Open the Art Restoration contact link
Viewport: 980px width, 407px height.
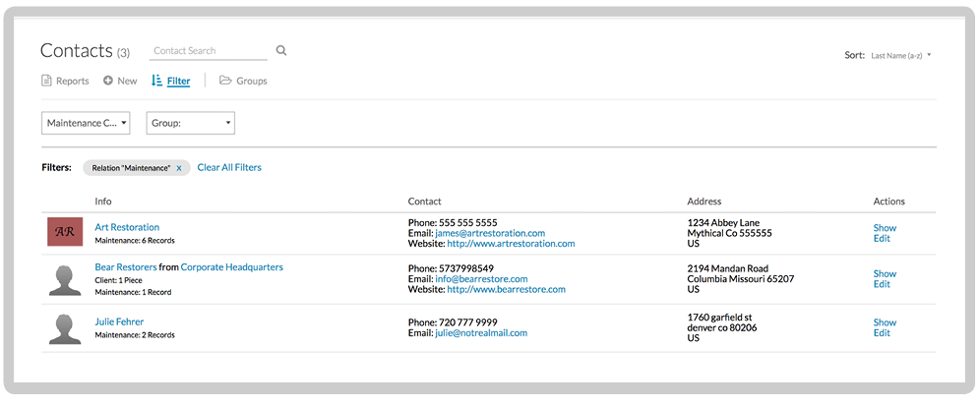tap(127, 227)
